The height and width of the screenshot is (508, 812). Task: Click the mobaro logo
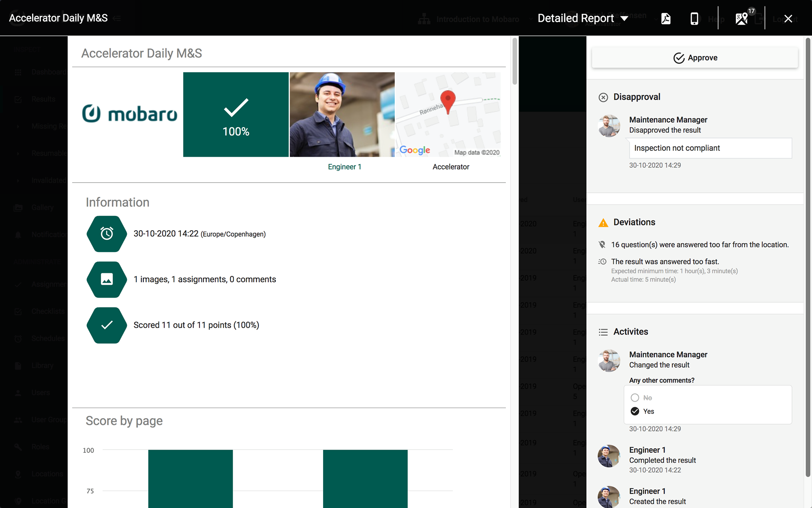click(130, 114)
